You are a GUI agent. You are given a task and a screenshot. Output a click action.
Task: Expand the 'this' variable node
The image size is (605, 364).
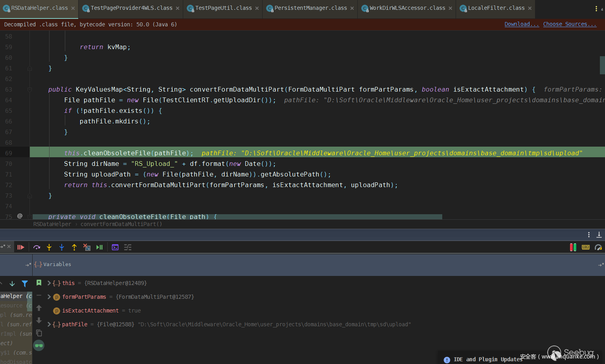49,283
